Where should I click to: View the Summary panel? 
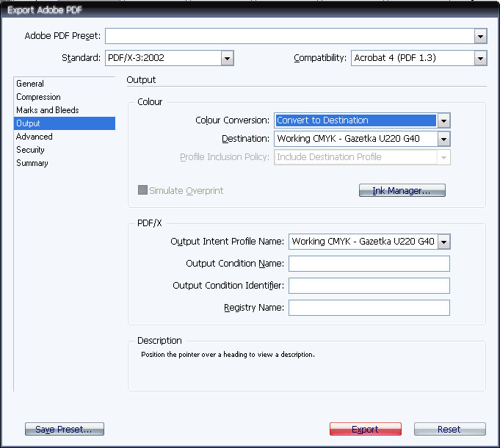point(32,163)
